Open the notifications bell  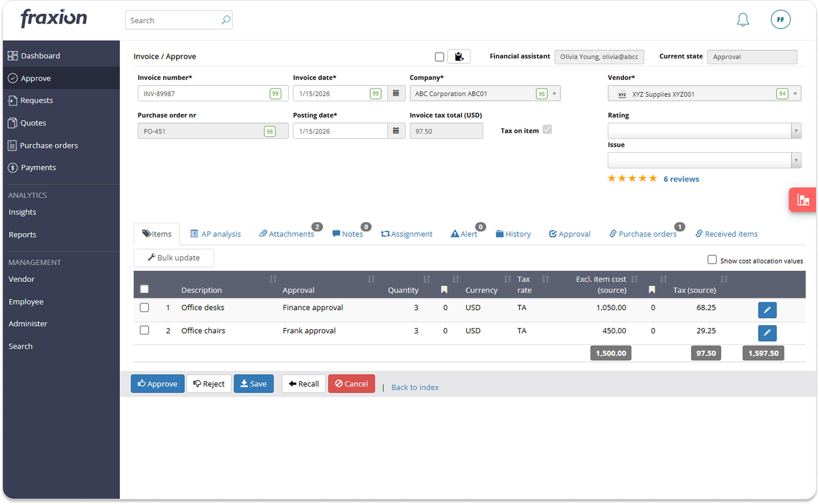(743, 20)
